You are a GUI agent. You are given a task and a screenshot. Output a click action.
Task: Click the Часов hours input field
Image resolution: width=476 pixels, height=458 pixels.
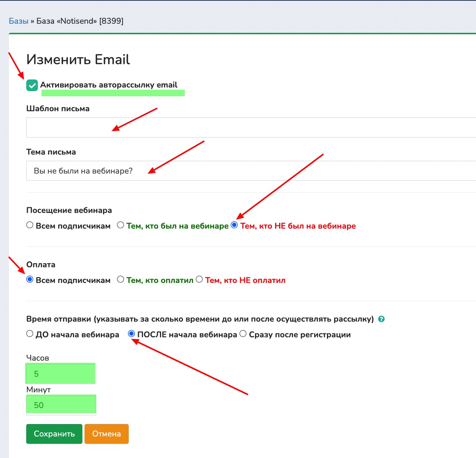(61, 374)
